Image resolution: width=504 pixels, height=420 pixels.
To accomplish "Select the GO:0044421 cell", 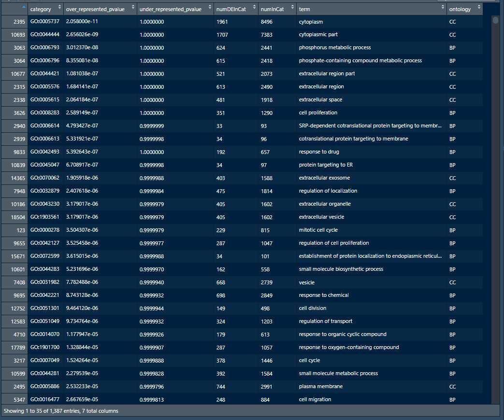I will tap(44, 73).
